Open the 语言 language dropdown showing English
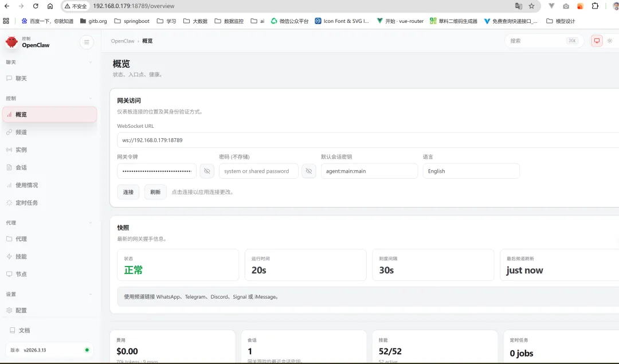 pos(471,171)
